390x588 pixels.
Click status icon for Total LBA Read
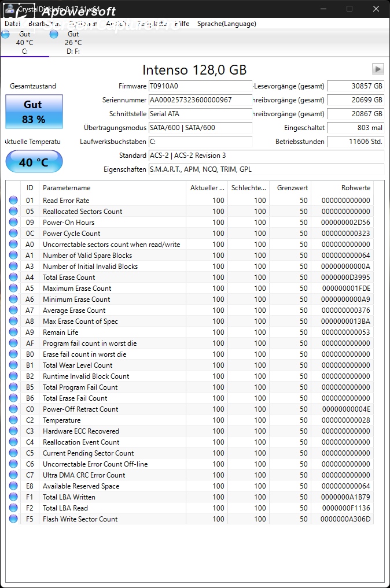(x=13, y=508)
